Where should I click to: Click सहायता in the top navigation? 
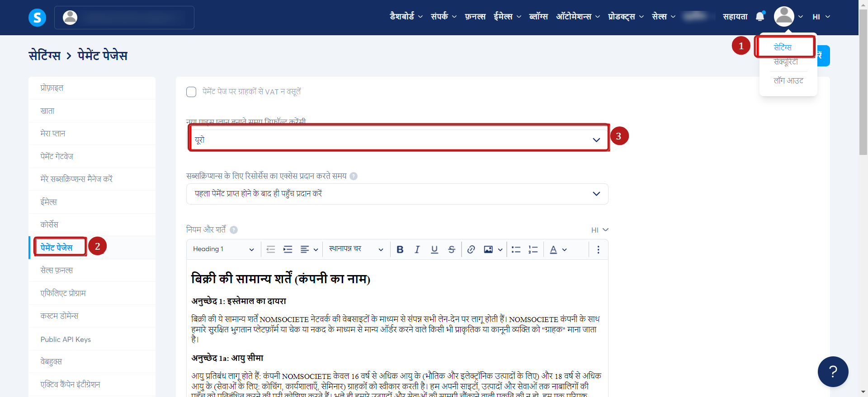(735, 16)
